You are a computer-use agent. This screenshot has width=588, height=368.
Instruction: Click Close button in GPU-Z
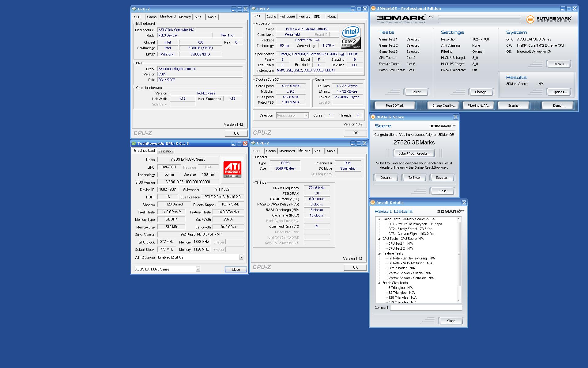click(x=236, y=270)
